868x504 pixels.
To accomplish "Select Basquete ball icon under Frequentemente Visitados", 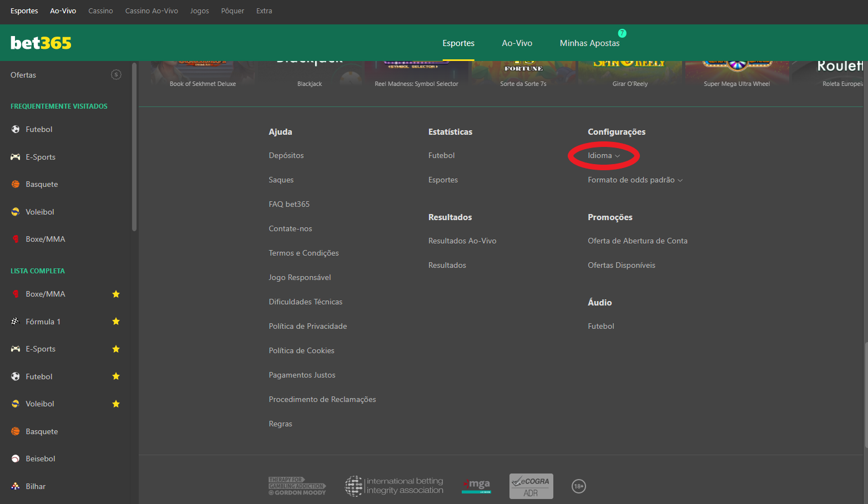I will pyautogui.click(x=16, y=184).
